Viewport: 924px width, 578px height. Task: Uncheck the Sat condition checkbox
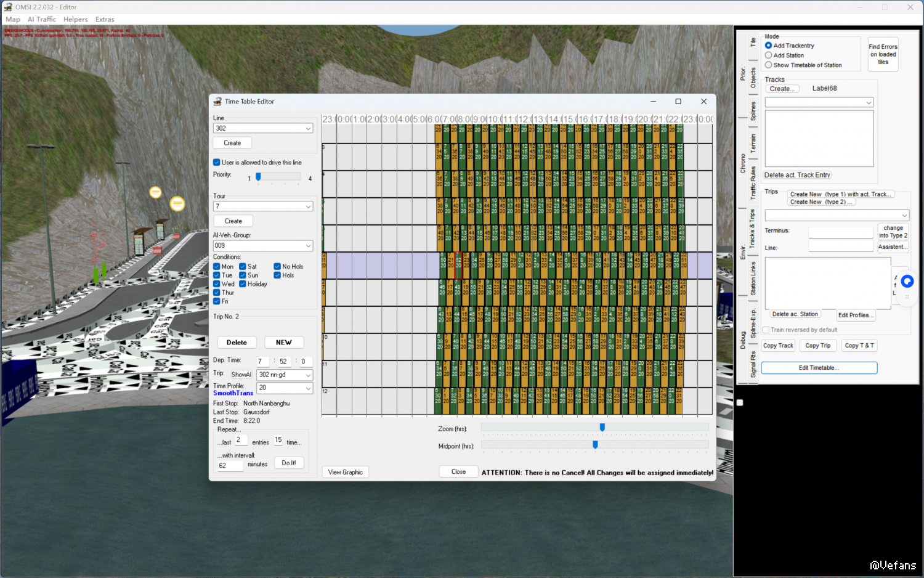point(243,267)
